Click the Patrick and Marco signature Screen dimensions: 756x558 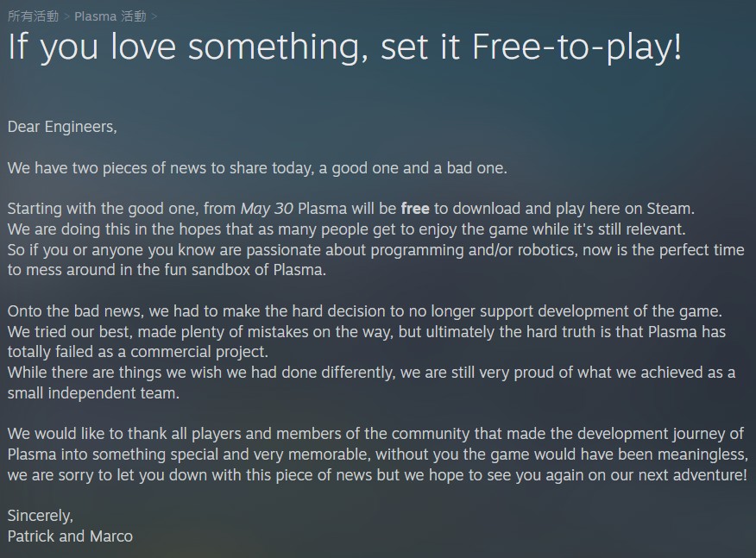coord(70,536)
